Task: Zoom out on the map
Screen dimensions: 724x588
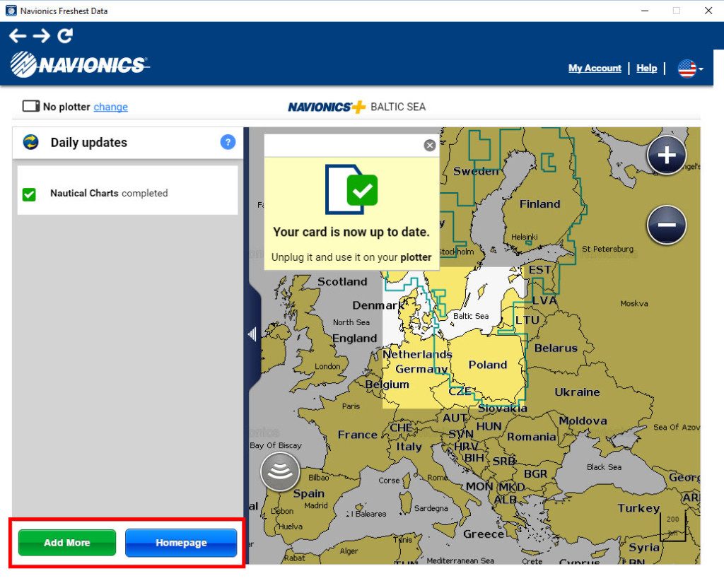Action: click(x=666, y=225)
